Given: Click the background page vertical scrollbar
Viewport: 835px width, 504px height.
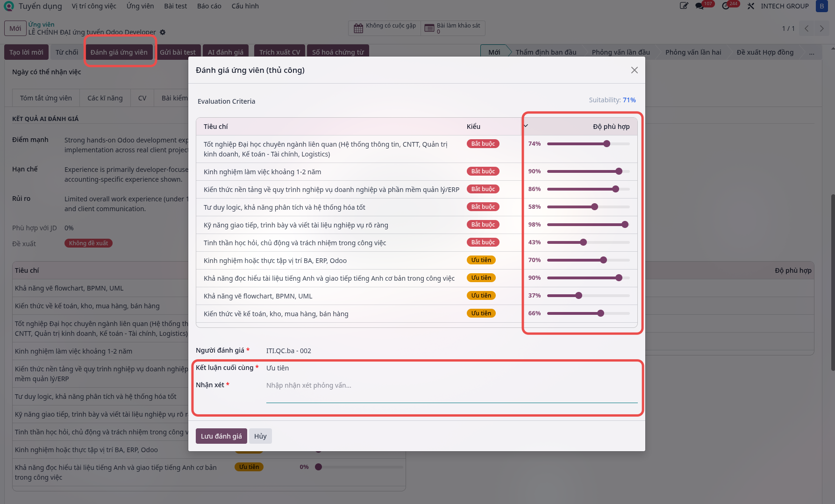Looking at the screenshot, I should point(832,283).
